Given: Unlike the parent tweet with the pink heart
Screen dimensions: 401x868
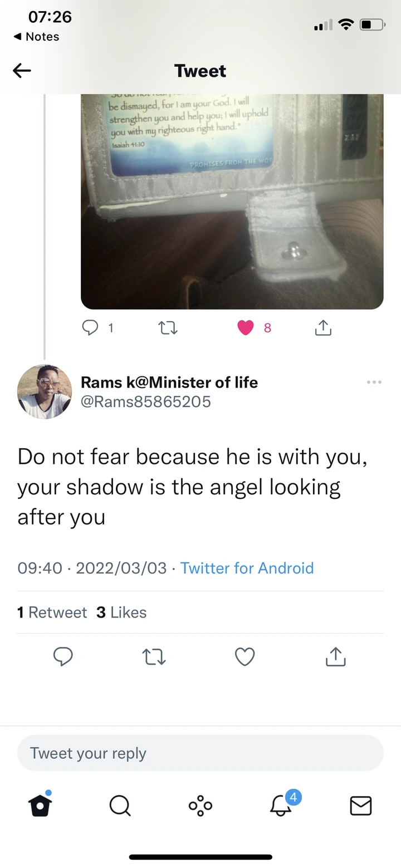Looking at the screenshot, I should click(246, 328).
